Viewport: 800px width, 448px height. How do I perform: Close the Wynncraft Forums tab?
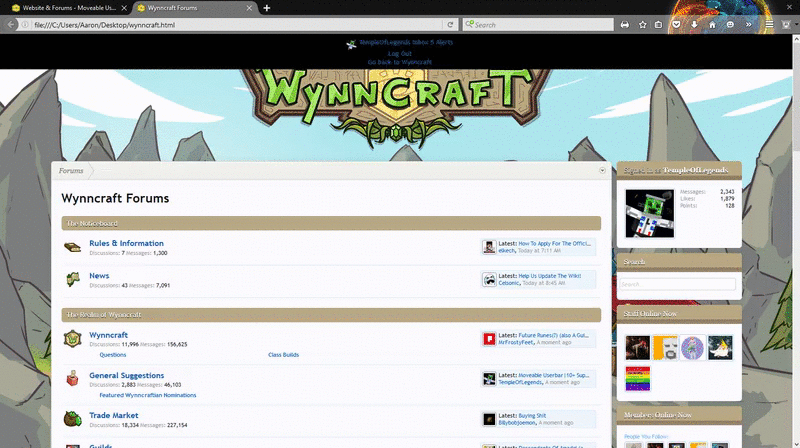(x=249, y=8)
